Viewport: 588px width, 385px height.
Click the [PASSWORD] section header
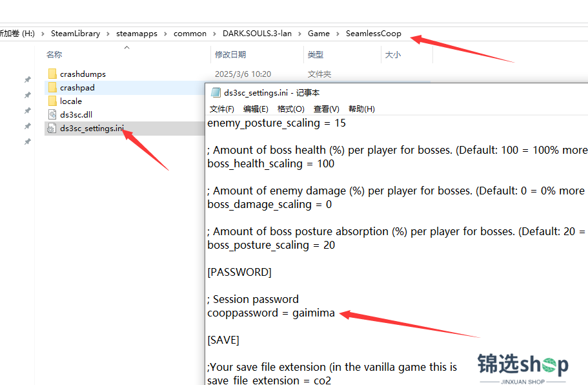click(239, 272)
